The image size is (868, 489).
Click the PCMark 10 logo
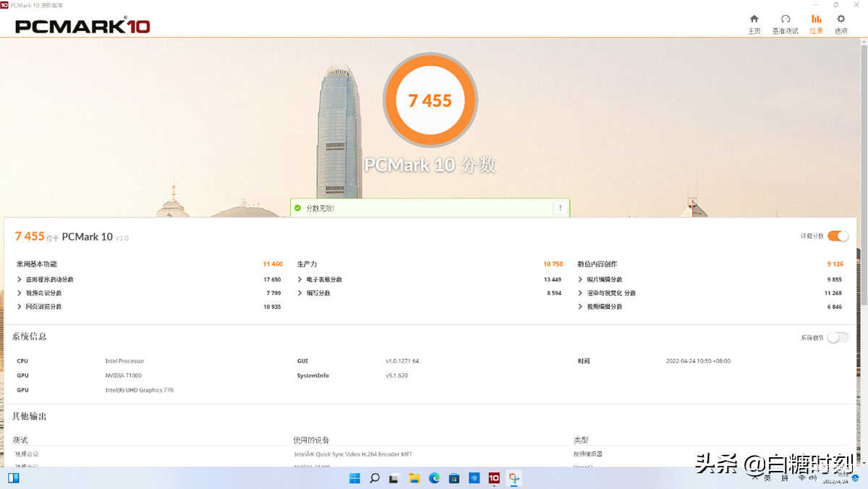click(82, 25)
